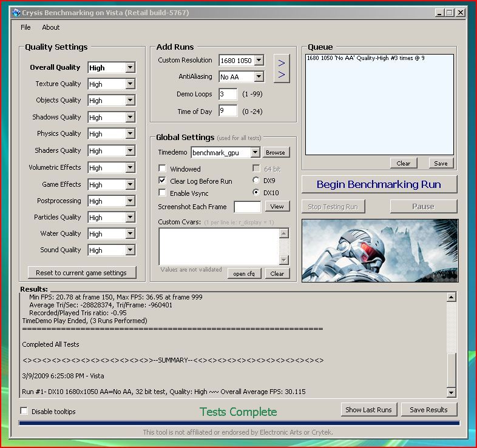Click Stop Testing Run button
This screenshot has height=448, width=477.
pos(333,207)
